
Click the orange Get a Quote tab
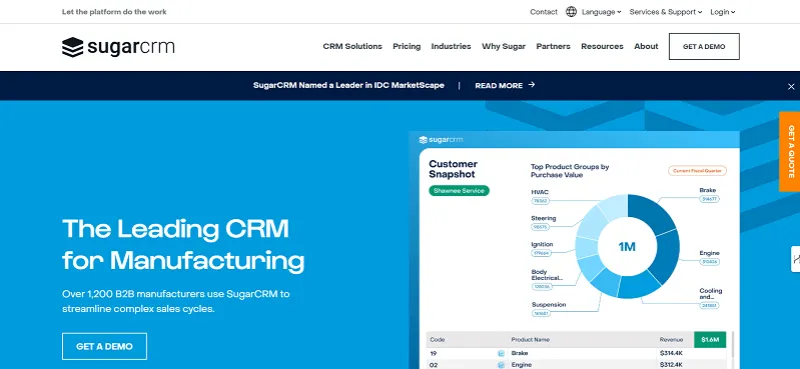coord(790,152)
